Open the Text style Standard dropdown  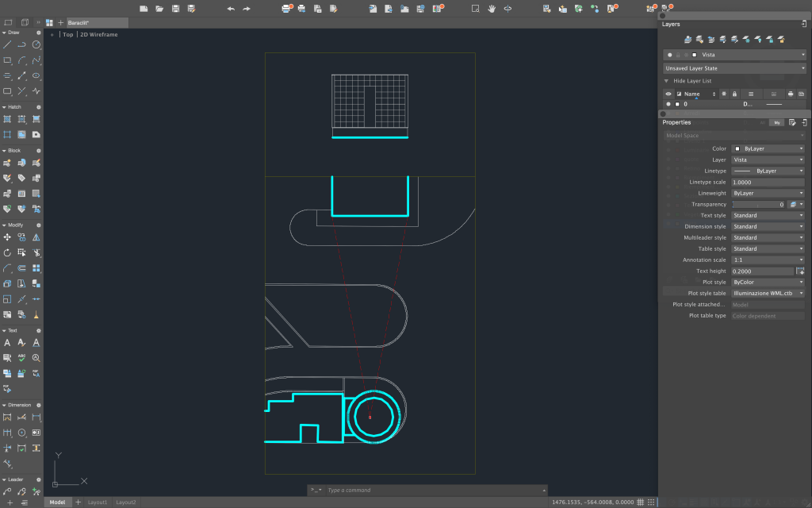pyautogui.click(x=768, y=216)
